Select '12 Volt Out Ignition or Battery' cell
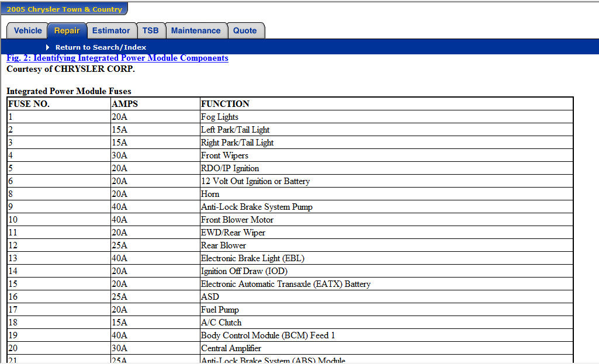Viewport: 599px width, 364px height. 386,181
